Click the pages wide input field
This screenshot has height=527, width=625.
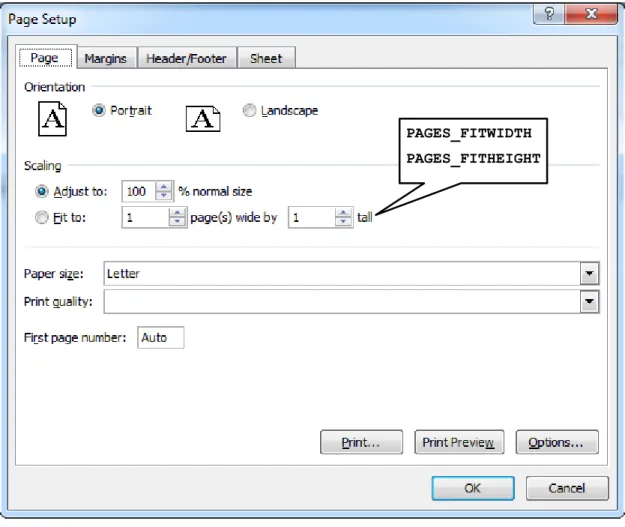pos(145,218)
